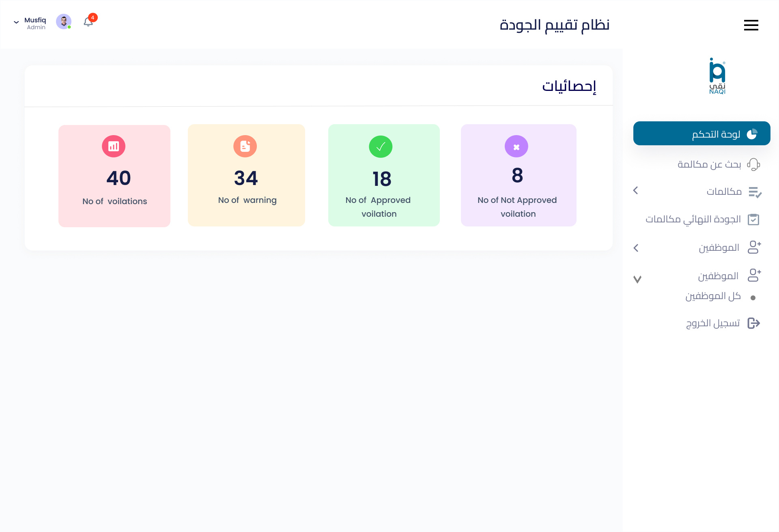779x532 pixels.
Task: Click the pink violations chart icon
Action: point(114,146)
